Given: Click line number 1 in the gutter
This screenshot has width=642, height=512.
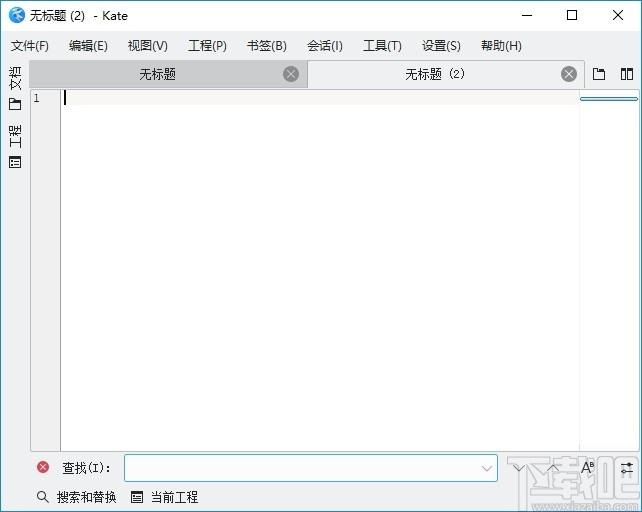Looking at the screenshot, I should 36,98.
